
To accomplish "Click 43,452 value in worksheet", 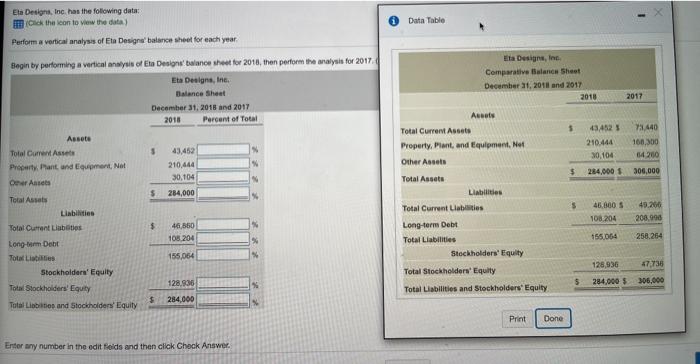I will (183, 151).
